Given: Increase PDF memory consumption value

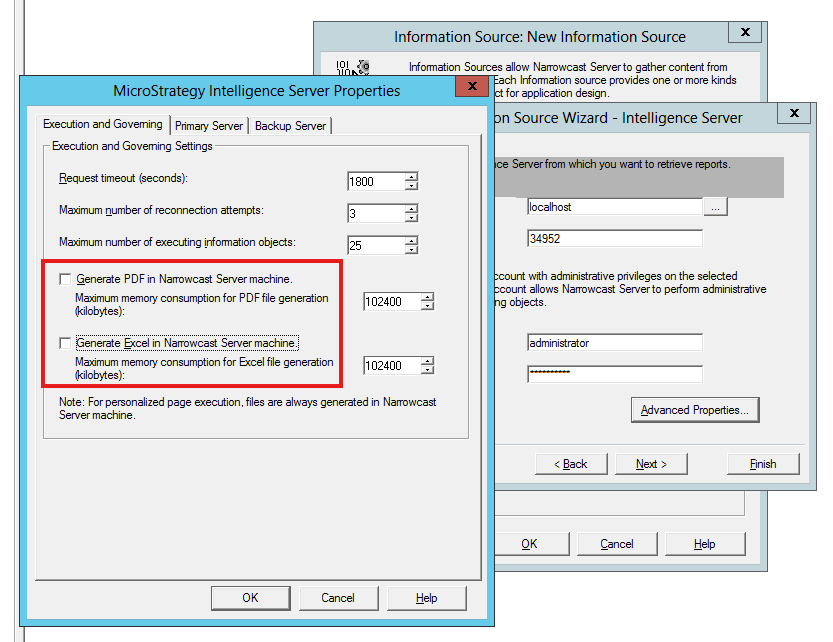Looking at the screenshot, I should 428,297.
